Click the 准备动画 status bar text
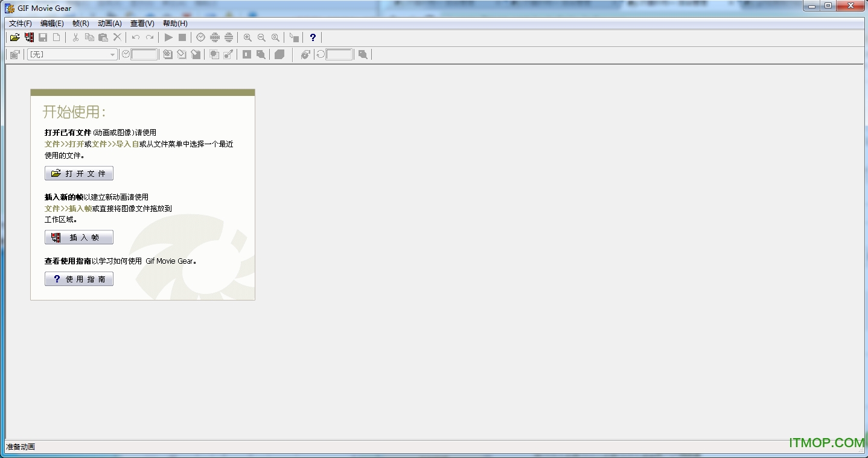868x458 pixels. [21, 447]
